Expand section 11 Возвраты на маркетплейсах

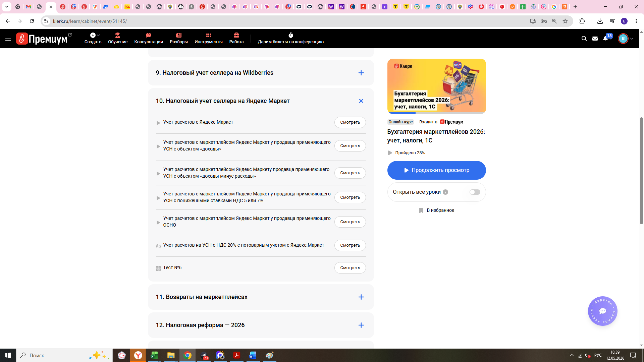pyautogui.click(x=361, y=297)
